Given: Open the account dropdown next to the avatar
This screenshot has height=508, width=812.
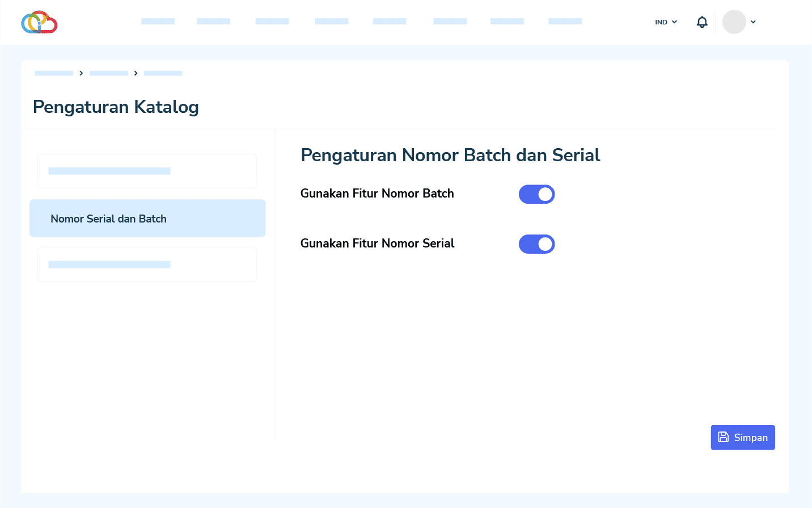Looking at the screenshot, I should coord(753,22).
